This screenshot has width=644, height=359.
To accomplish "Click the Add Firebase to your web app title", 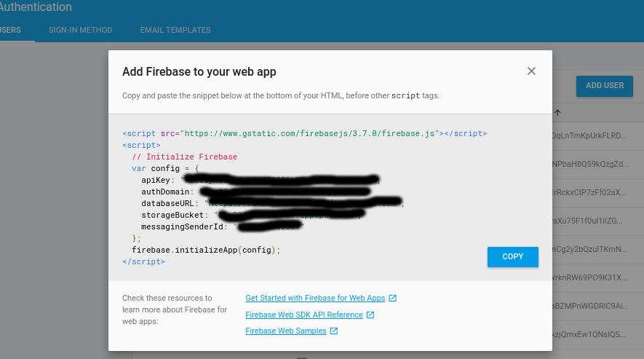I will 199,72.
